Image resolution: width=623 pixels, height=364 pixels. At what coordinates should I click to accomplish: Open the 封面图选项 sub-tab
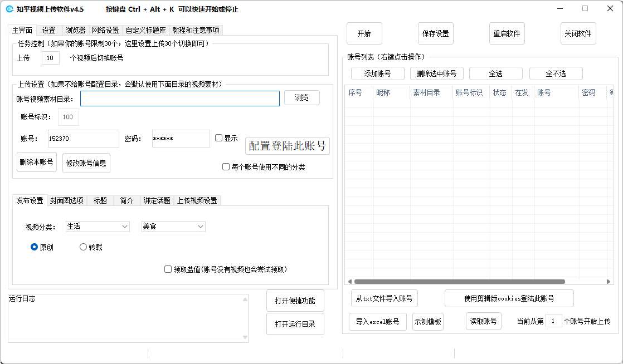(67, 200)
